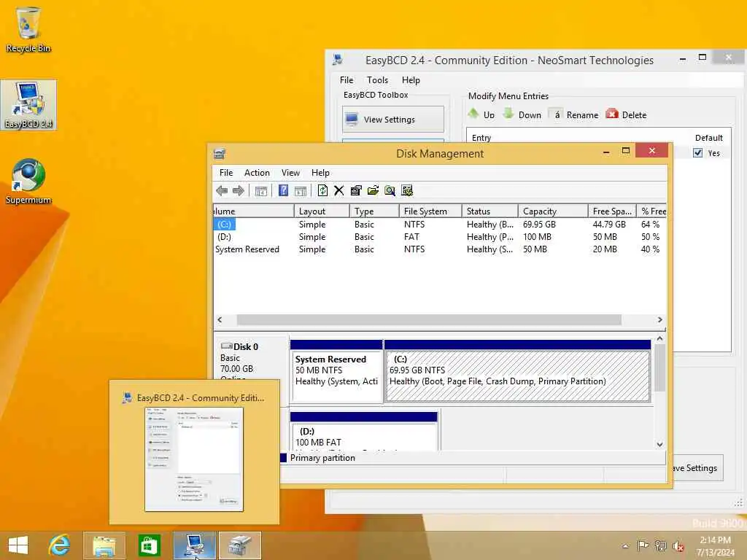
Task: Click red Delete entry icon in EasyBCD
Action: (x=612, y=114)
